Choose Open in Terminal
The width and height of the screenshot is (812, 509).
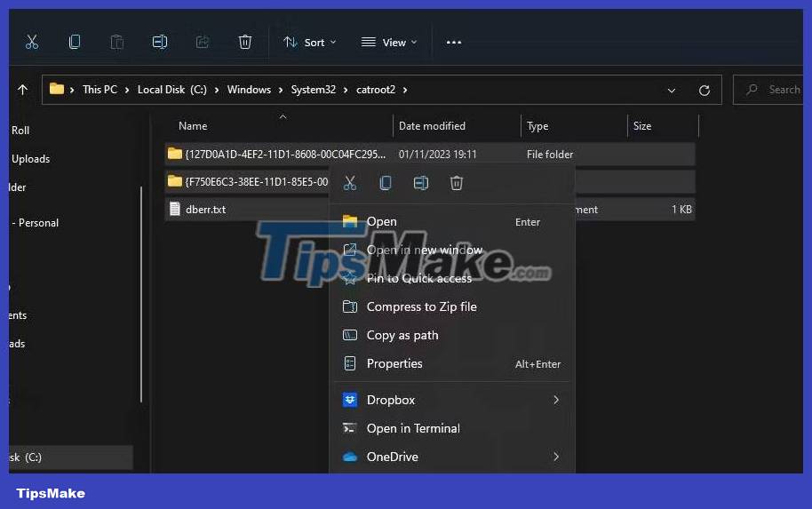(452, 429)
